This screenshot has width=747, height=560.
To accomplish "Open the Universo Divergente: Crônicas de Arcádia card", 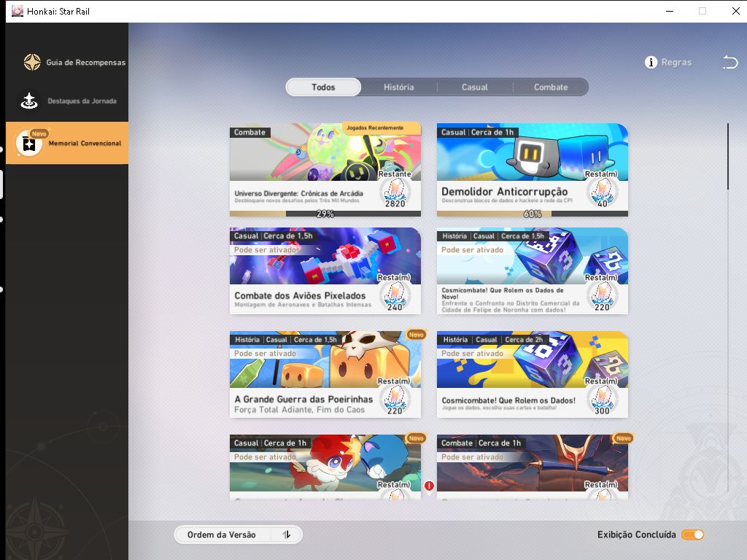I will 325,170.
